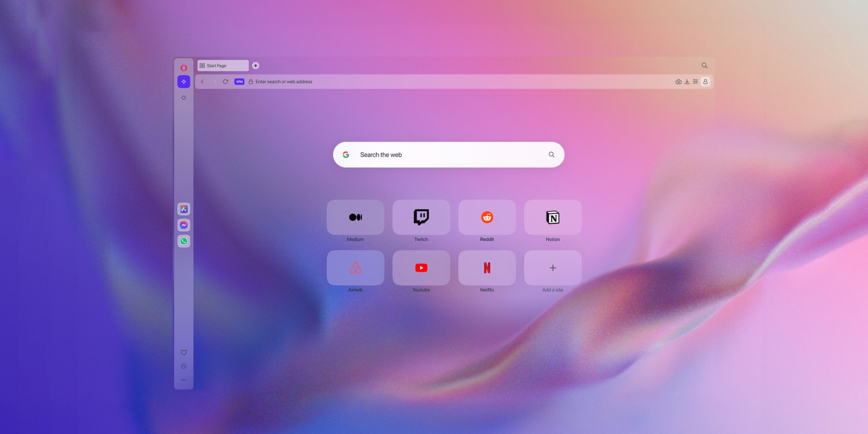The width and height of the screenshot is (868, 434).
Task: Toggle the VPN badge
Action: click(239, 82)
